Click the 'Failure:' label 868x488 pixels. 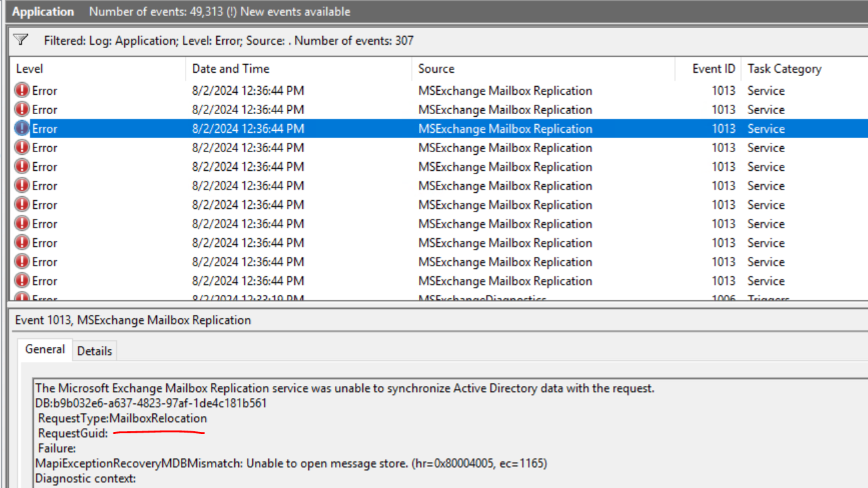click(57, 449)
